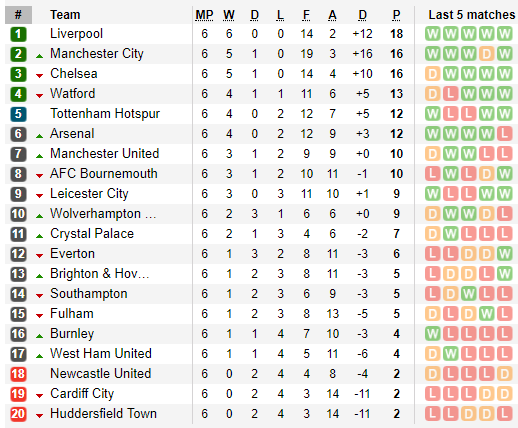Click Burnley's green W result badge
This screenshot has height=428, width=518.
[x=432, y=334]
